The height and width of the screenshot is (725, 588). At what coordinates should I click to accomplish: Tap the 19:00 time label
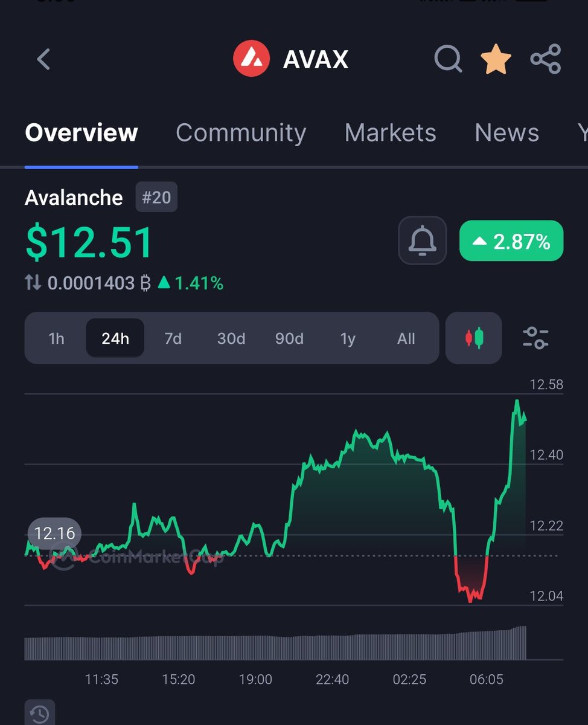[255, 679]
